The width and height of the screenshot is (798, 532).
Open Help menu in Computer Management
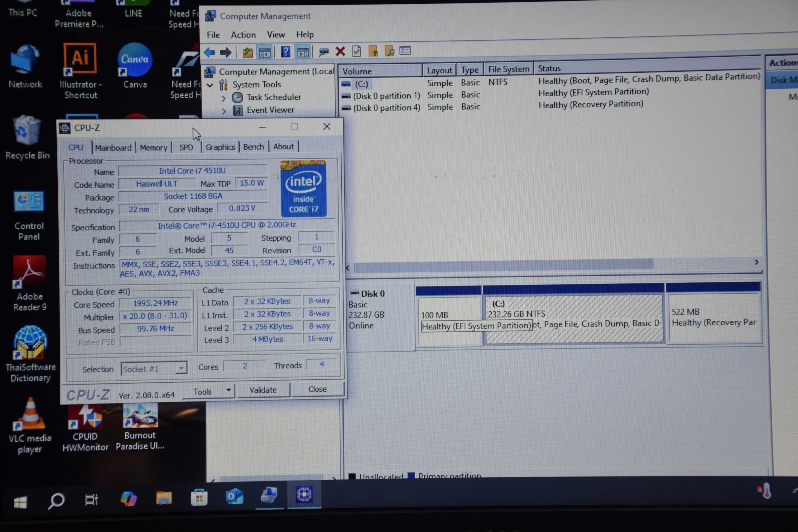(x=305, y=34)
